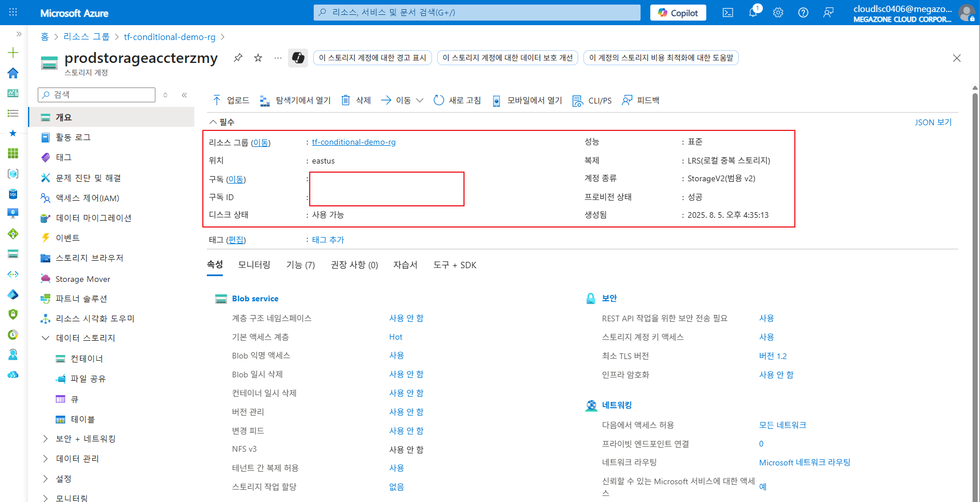Open the Azure portal waffle menu
The width and height of the screenshot is (980, 502).
(x=13, y=12)
